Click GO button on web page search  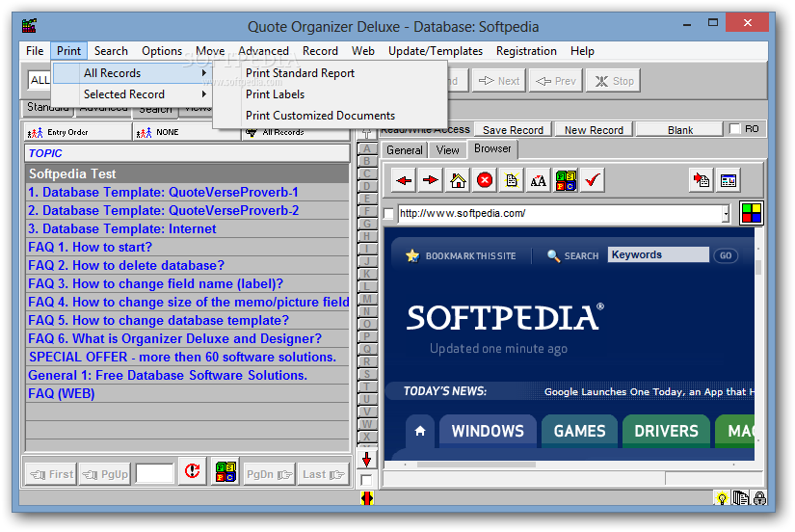pos(726,255)
